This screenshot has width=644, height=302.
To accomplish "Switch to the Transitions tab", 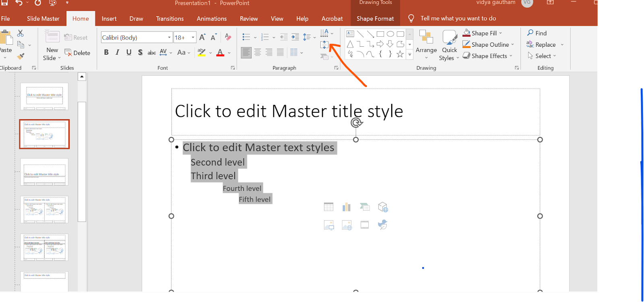I will tap(170, 19).
